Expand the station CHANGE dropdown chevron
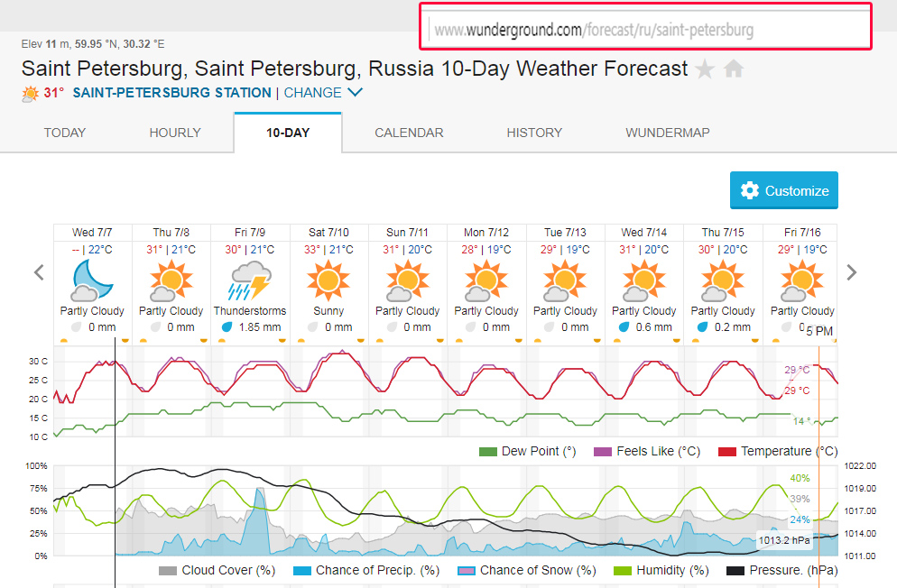 355,93
